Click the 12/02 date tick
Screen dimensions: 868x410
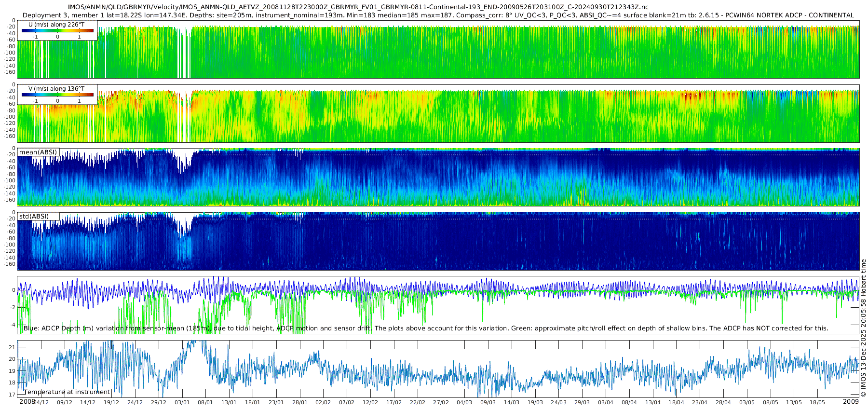click(x=370, y=402)
